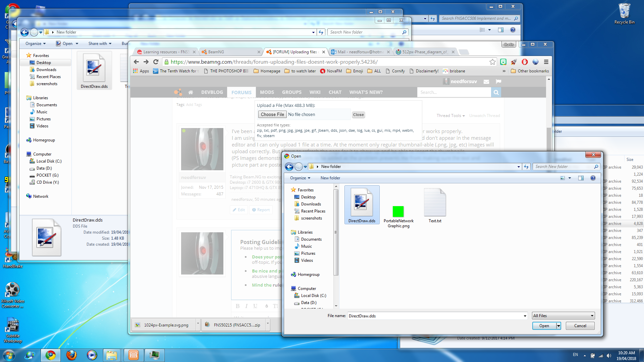644x362 pixels.
Task: Open Chrome hamburger menu
Action: (546, 62)
